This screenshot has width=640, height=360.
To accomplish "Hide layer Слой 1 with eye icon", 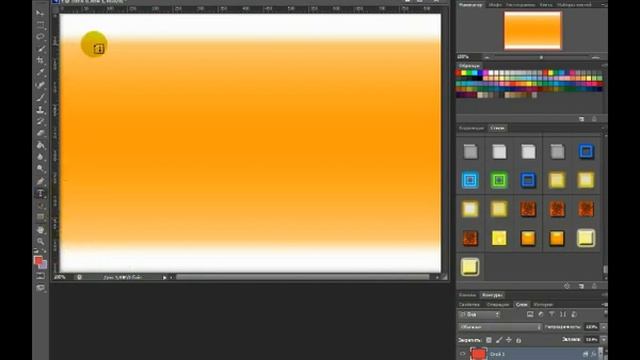I will [x=462, y=354].
